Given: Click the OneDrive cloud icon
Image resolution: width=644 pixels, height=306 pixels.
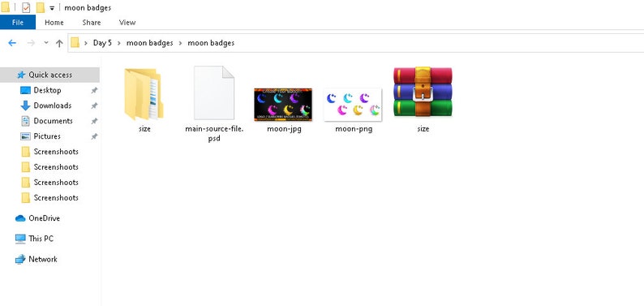Looking at the screenshot, I should (20, 218).
